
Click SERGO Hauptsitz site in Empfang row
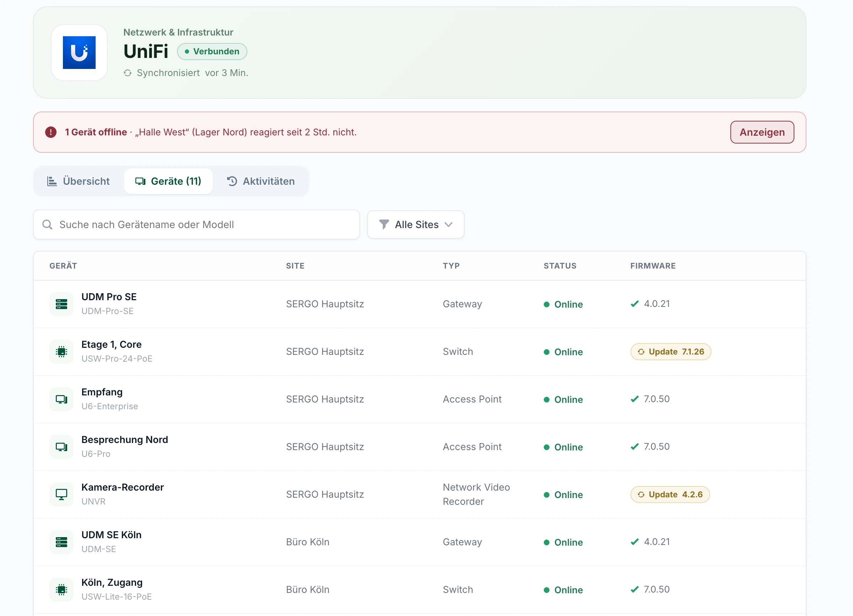(x=325, y=399)
